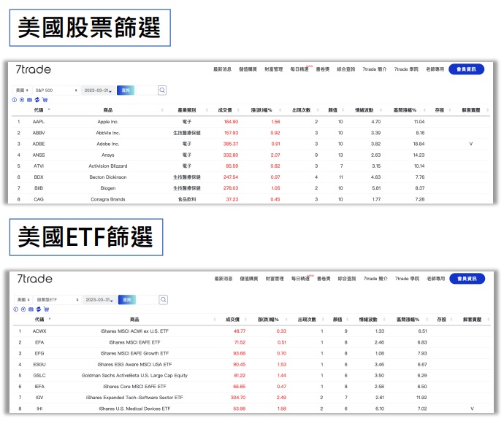Sort upper table by 出現次數 column header
504x440 pixels.
(x=302, y=110)
